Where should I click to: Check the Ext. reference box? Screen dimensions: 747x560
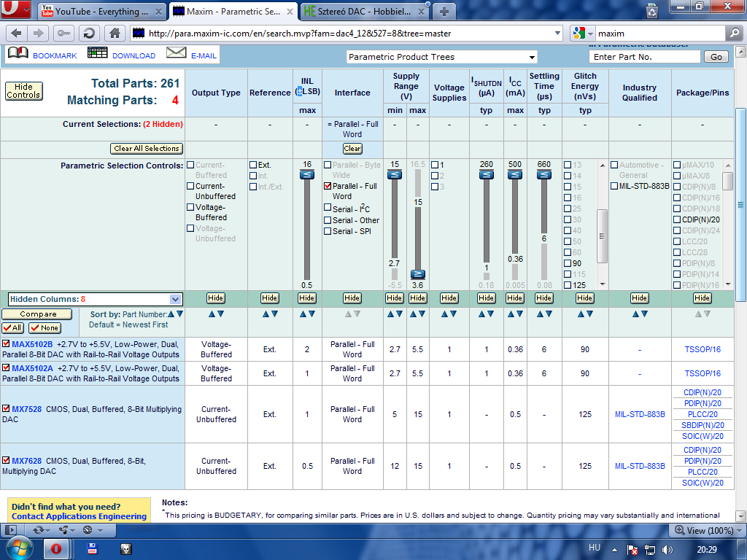coord(253,165)
